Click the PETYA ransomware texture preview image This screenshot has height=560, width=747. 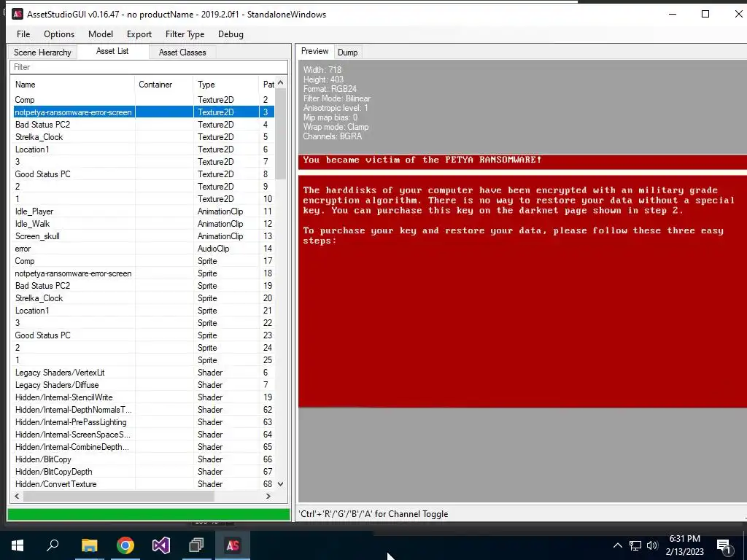pos(522,281)
